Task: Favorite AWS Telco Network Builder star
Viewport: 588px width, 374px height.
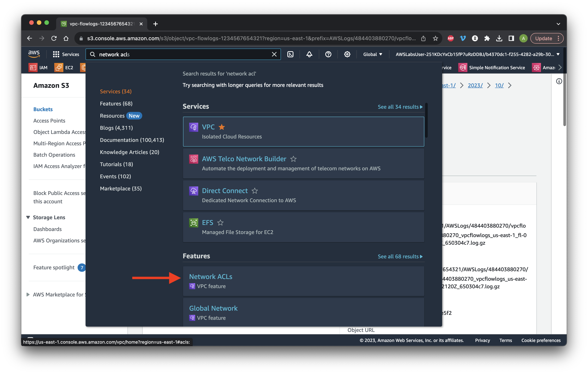Action: coord(293,159)
